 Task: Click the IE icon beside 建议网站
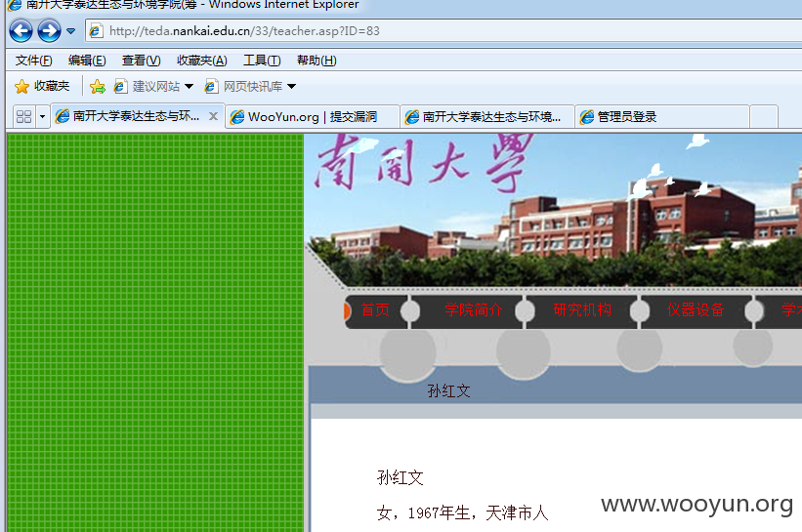120,86
